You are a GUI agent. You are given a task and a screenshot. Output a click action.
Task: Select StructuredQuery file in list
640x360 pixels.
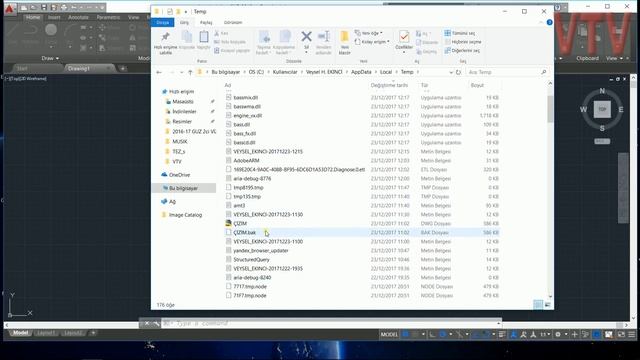point(251,260)
